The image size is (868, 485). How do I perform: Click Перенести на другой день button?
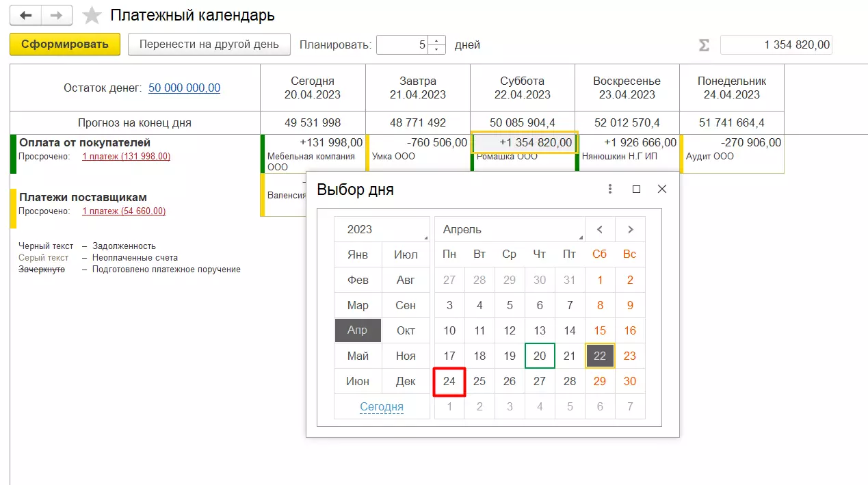[209, 44]
